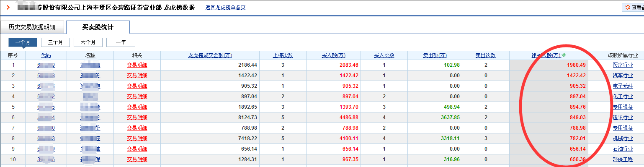Click the 3637.85 sell amount cell

450,117
